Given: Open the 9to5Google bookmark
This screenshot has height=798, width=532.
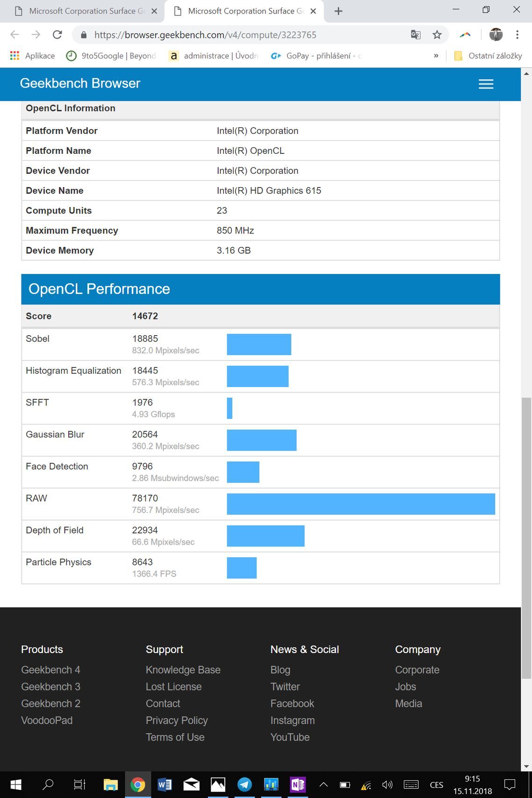Looking at the screenshot, I should [111, 56].
